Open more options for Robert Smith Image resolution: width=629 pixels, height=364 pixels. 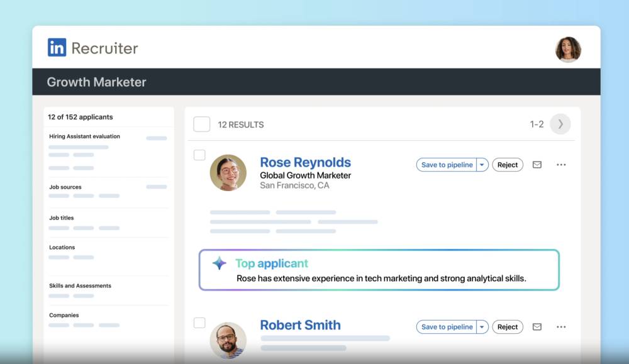(x=561, y=327)
